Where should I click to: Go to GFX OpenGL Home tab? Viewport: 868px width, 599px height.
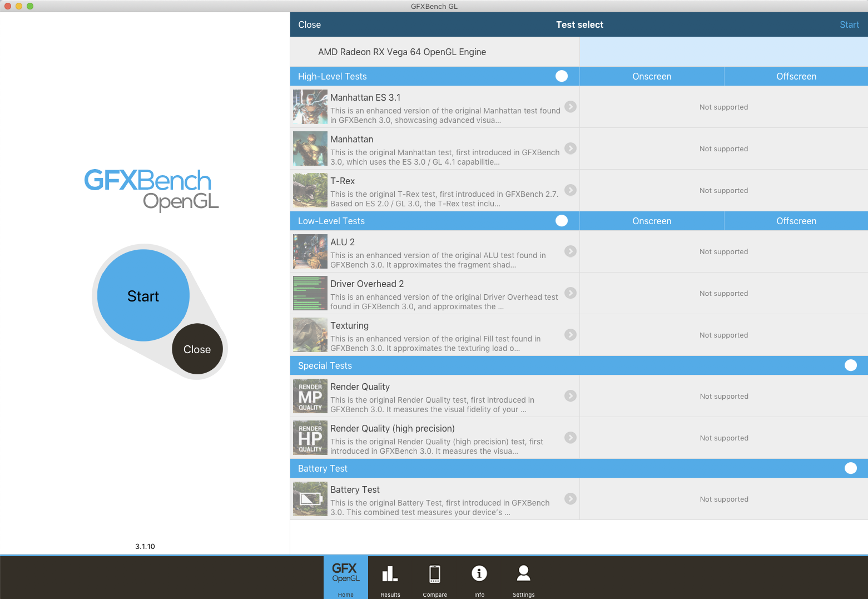click(x=346, y=577)
